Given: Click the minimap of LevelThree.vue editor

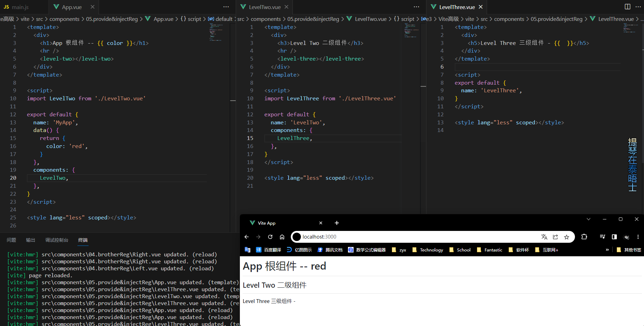Looking at the screenshot, I should (631, 29).
